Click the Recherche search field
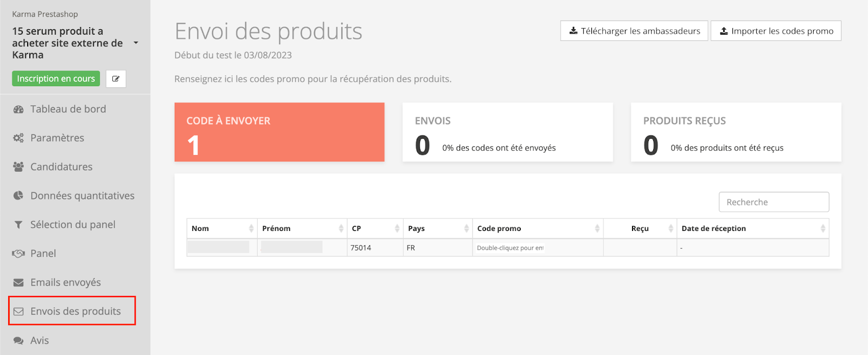 point(774,202)
